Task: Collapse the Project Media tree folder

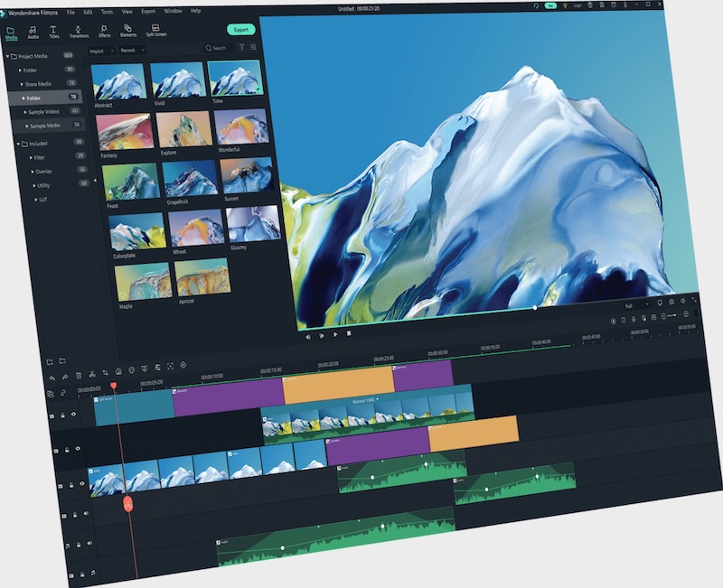Action: point(8,57)
